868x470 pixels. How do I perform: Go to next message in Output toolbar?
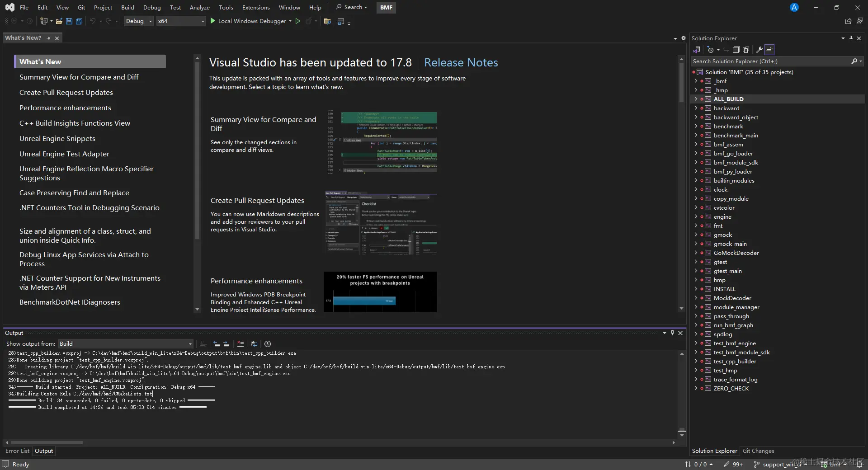coord(226,344)
